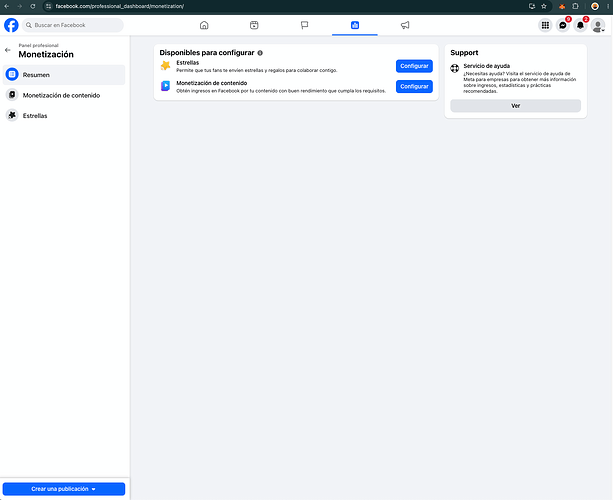The width and height of the screenshot is (613, 500).
Task: Open the notifications bell
Action: [x=580, y=25]
